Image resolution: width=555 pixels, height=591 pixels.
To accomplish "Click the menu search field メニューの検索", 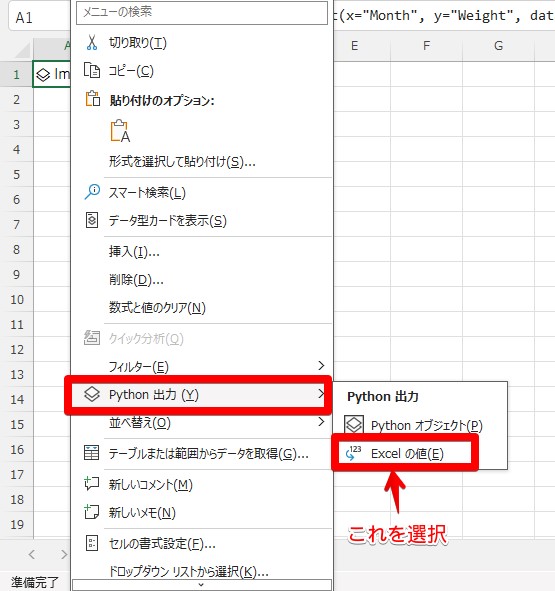I will pos(202,13).
